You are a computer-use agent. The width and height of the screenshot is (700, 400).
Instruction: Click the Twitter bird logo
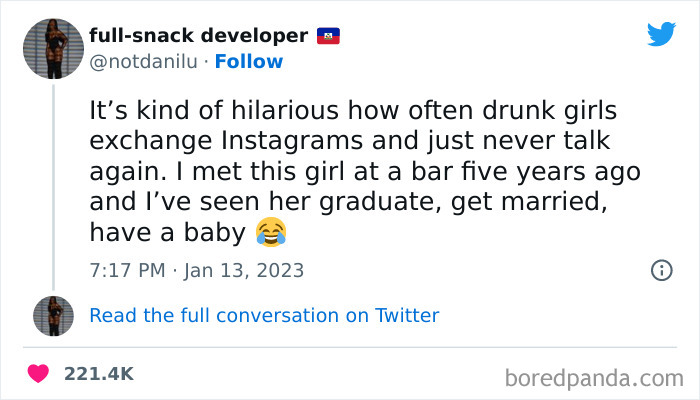click(x=661, y=35)
